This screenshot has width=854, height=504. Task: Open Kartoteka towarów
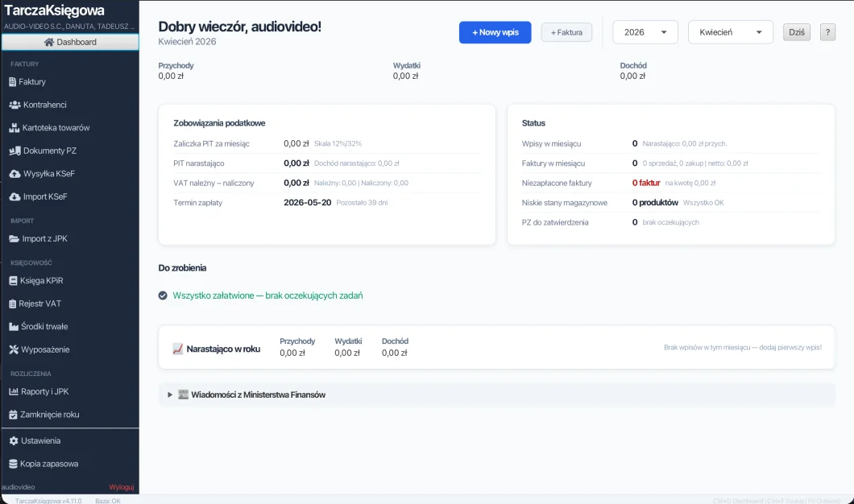click(55, 127)
